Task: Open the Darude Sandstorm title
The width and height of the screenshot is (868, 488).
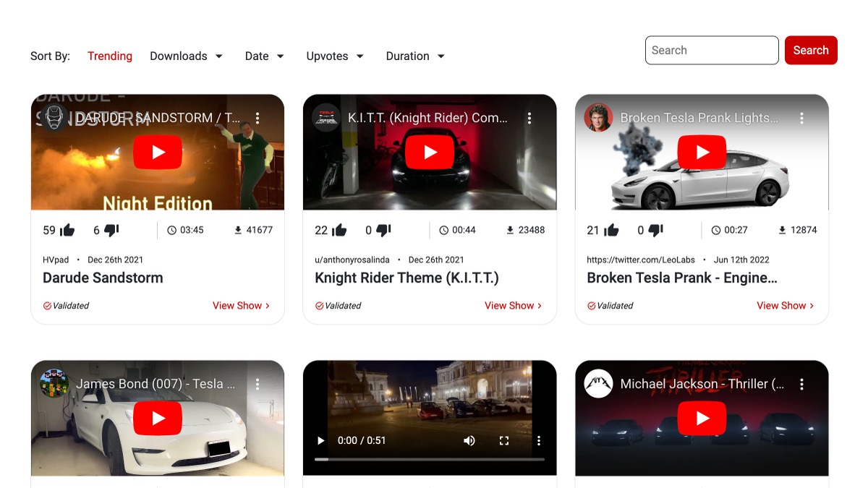Action: pyautogui.click(x=103, y=278)
